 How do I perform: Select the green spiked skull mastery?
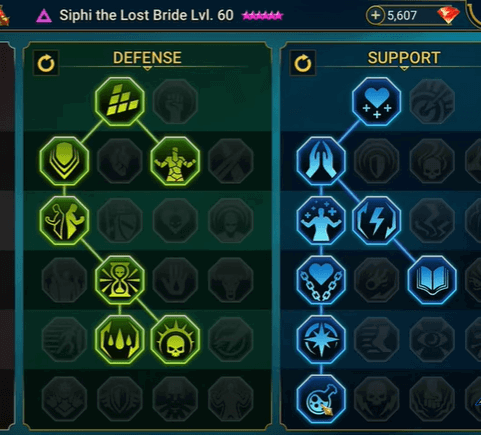175,340
